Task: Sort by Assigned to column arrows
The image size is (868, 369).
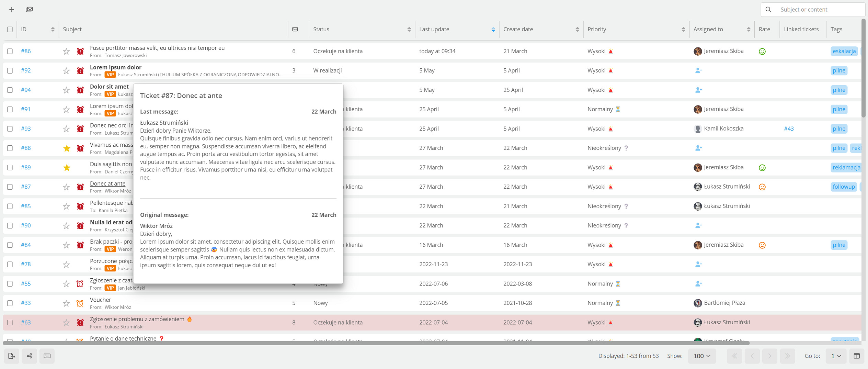Action: pyautogui.click(x=749, y=29)
